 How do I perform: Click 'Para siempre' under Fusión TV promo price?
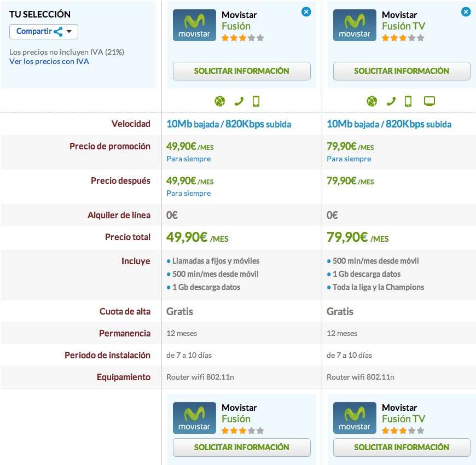tap(349, 159)
